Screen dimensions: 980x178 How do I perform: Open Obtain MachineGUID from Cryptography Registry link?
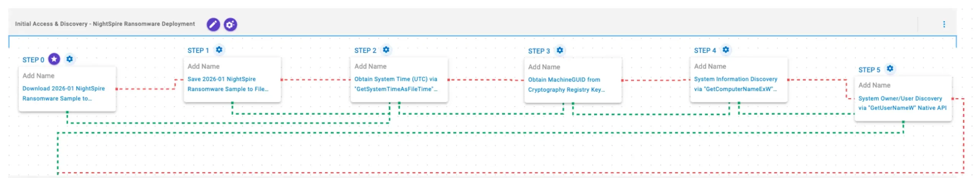pyautogui.click(x=566, y=84)
